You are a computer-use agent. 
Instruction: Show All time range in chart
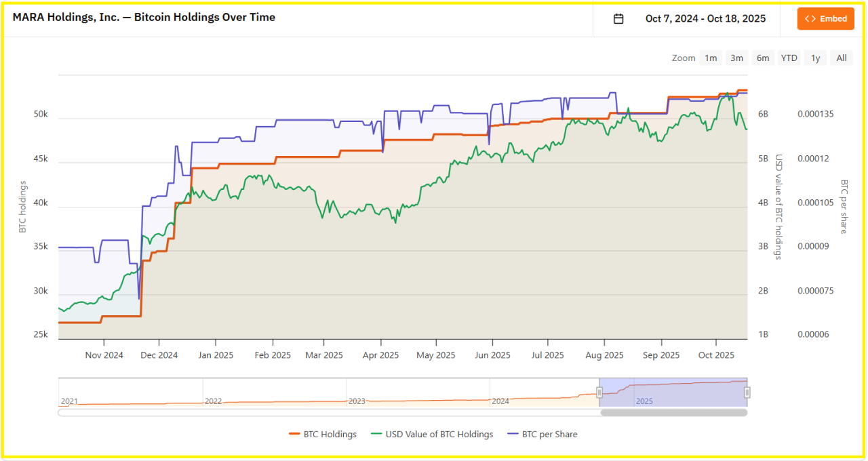pos(842,58)
